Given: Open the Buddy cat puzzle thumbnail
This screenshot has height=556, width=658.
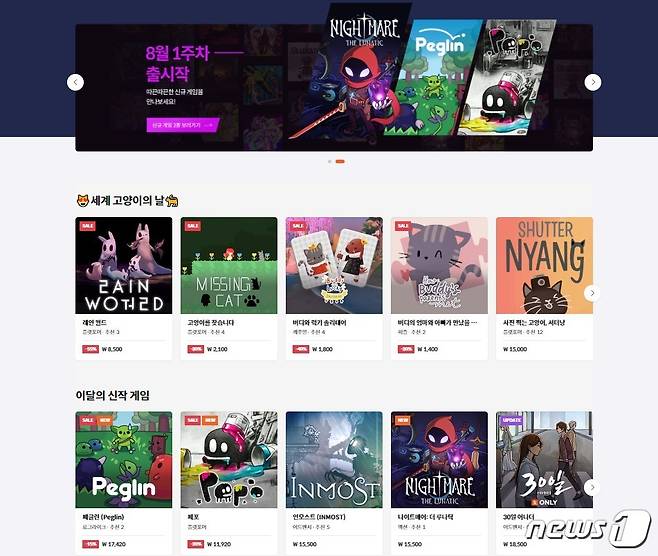Looking at the screenshot, I should [439, 265].
